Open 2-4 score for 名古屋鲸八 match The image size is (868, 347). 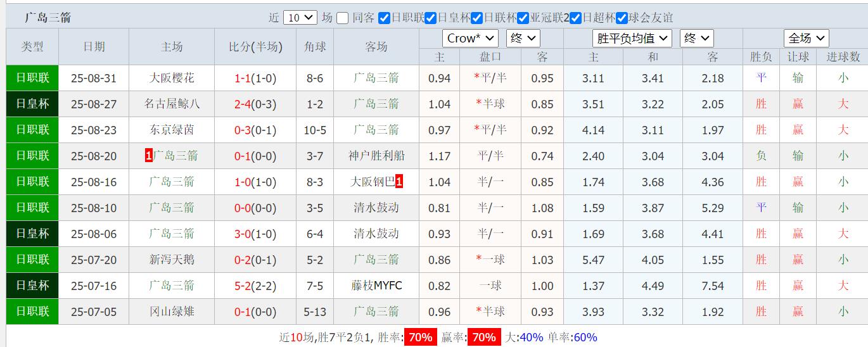pos(243,104)
